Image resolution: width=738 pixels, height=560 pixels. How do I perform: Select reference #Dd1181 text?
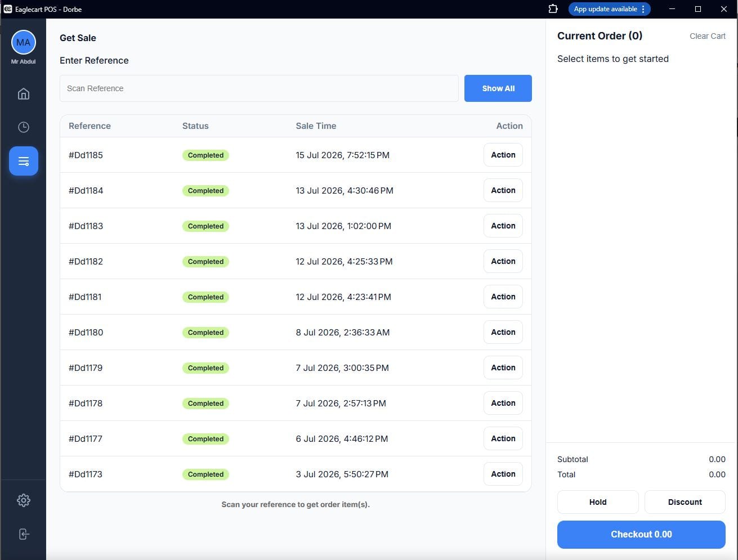85,297
